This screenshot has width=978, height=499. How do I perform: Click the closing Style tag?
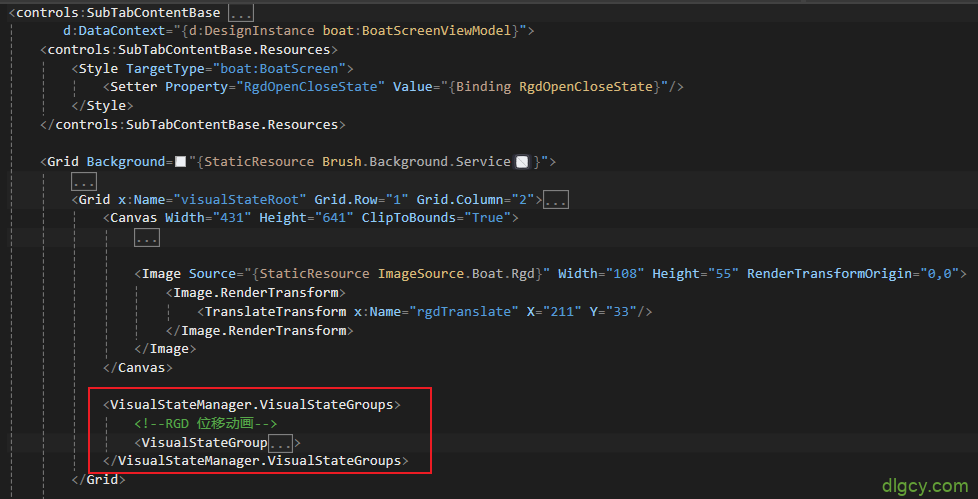pos(102,105)
